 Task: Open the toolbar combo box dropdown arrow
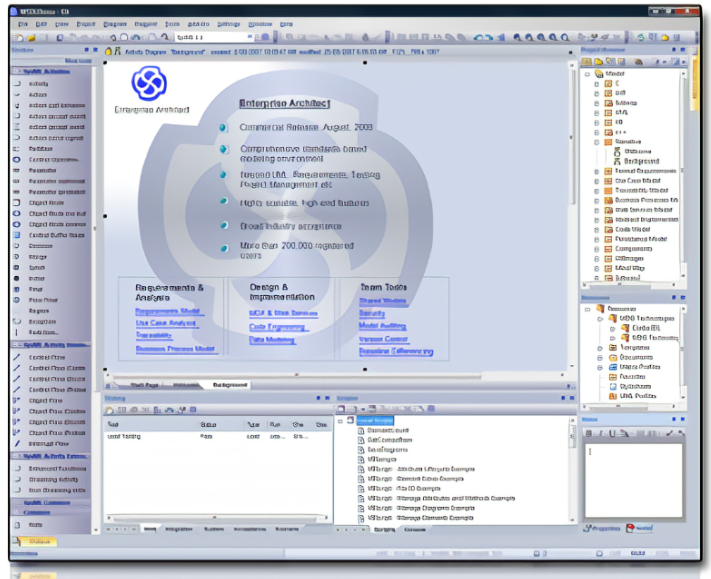pyautogui.click(x=250, y=37)
